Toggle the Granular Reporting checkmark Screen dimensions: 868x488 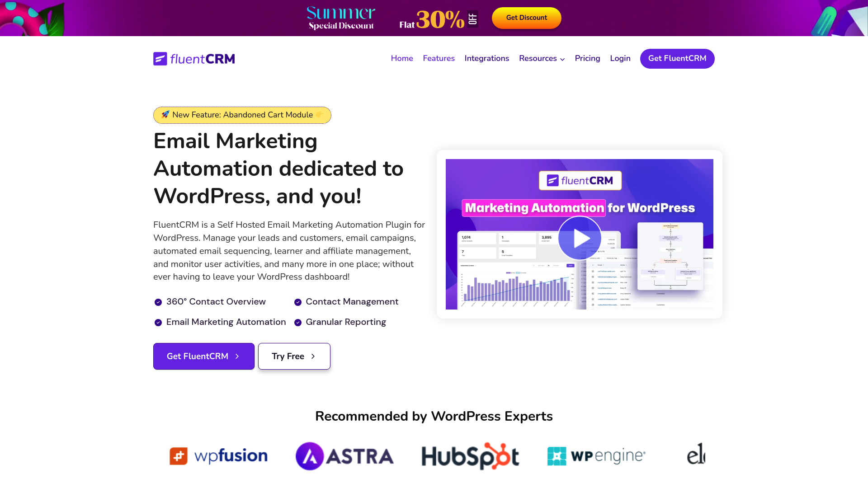click(298, 322)
